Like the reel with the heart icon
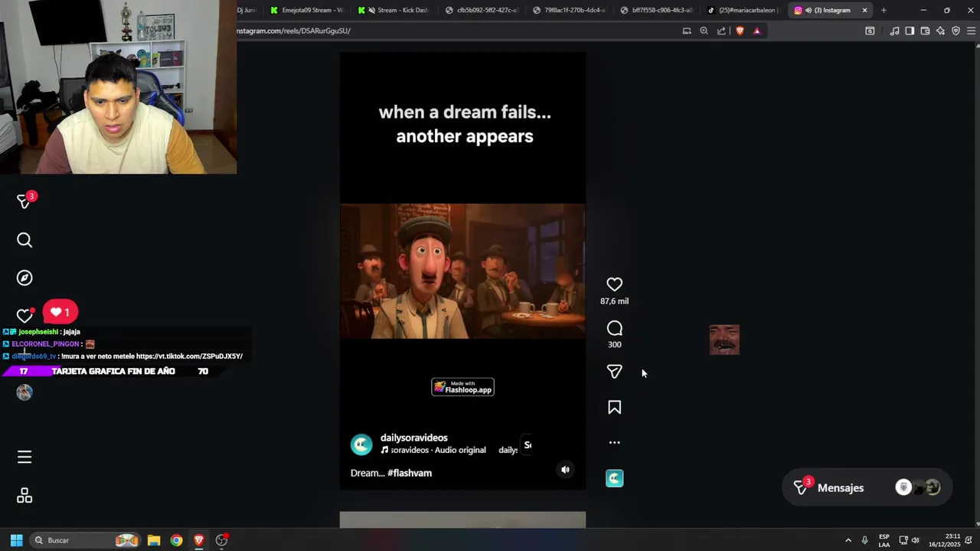Image resolution: width=980 pixels, height=551 pixels. [x=614, y=285]
